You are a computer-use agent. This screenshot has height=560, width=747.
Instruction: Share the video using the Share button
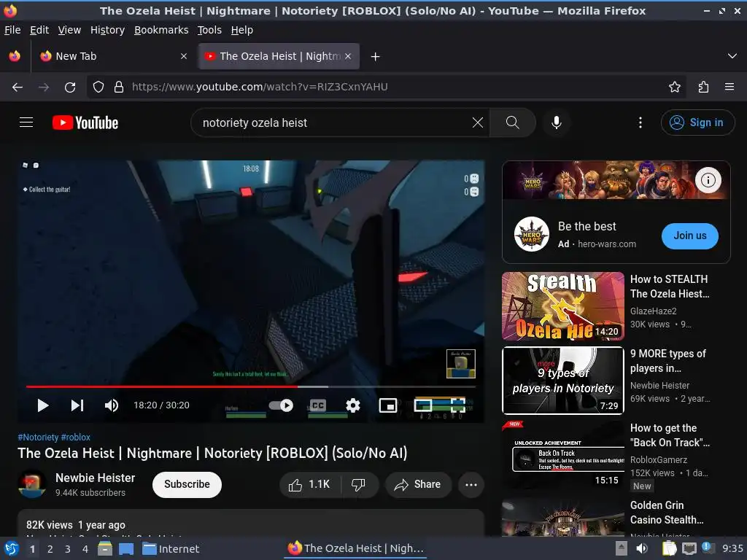click(x=417, y=485)
